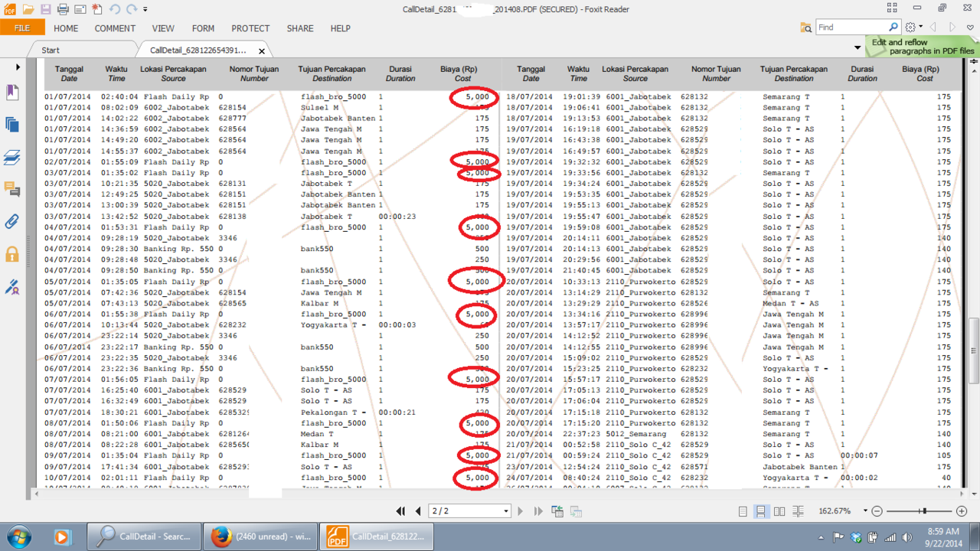Go to next page button

[521, 511]
